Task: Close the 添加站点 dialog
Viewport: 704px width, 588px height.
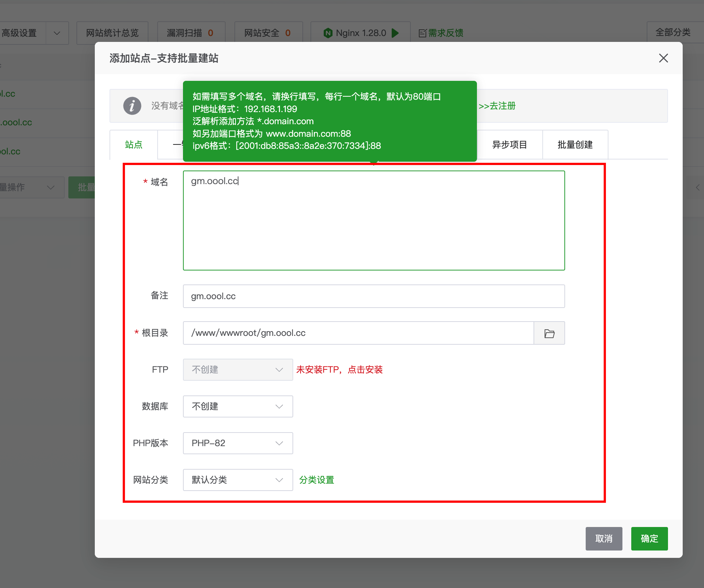Action: tap(663, 58)
